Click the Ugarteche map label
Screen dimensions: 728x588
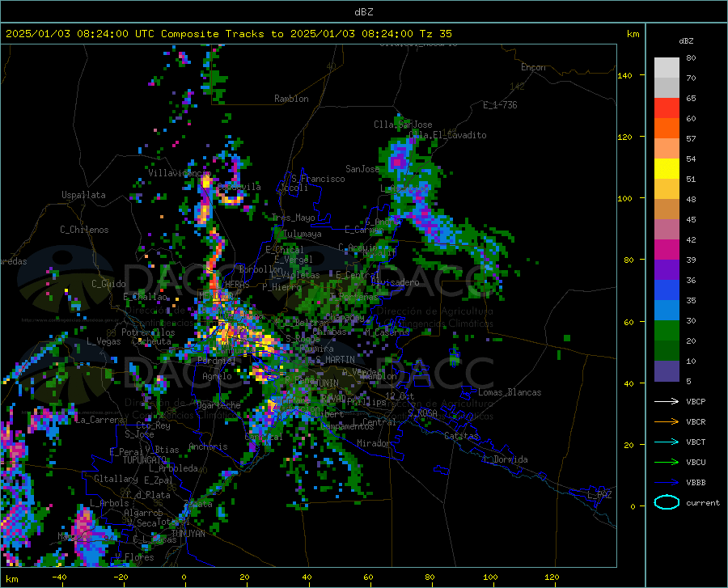point(218,405)
